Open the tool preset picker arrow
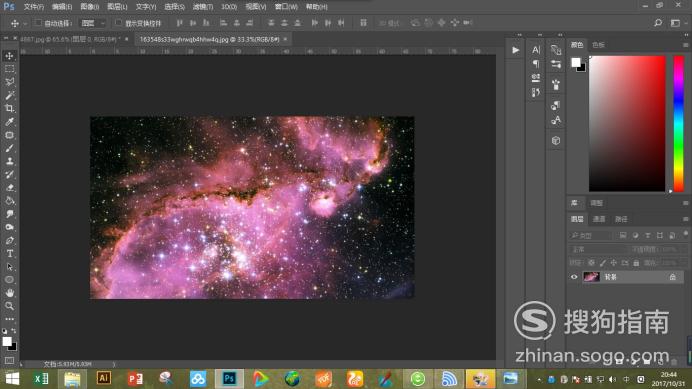The height and width of the screenshot is (389, 692). [x=25, y=23]
